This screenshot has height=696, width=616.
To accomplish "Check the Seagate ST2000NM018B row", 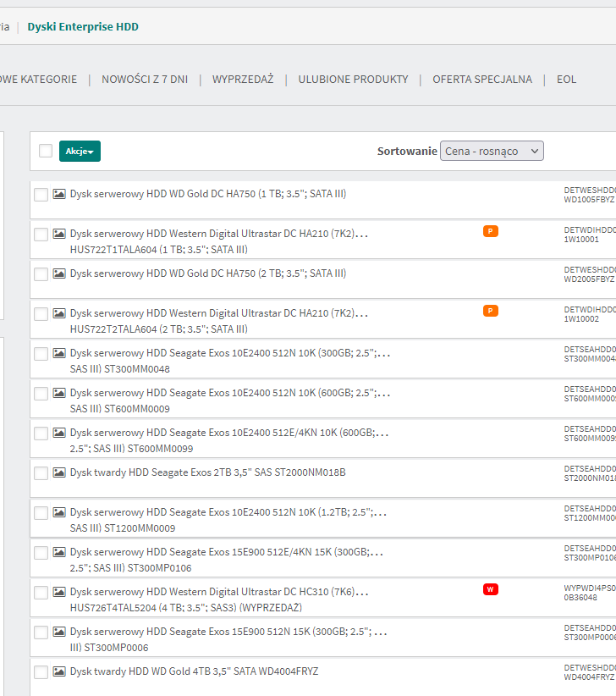I will click(41, 472).
